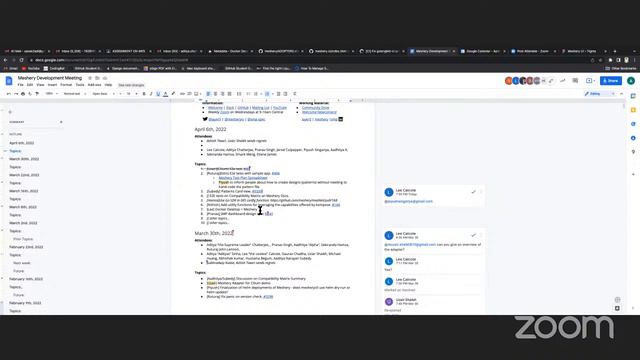Screen dimensions: 640x360
Task: Open line spacing options
Action: [x=239, y=94]
